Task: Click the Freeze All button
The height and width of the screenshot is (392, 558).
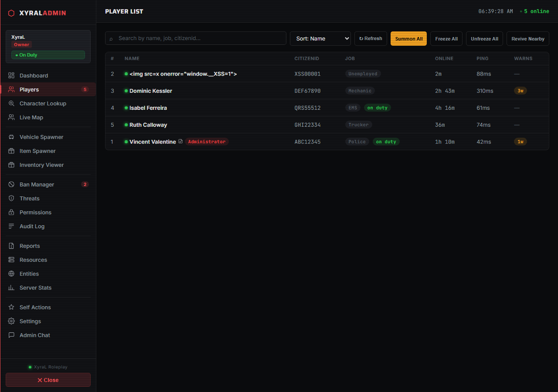Action: point(446,38)
